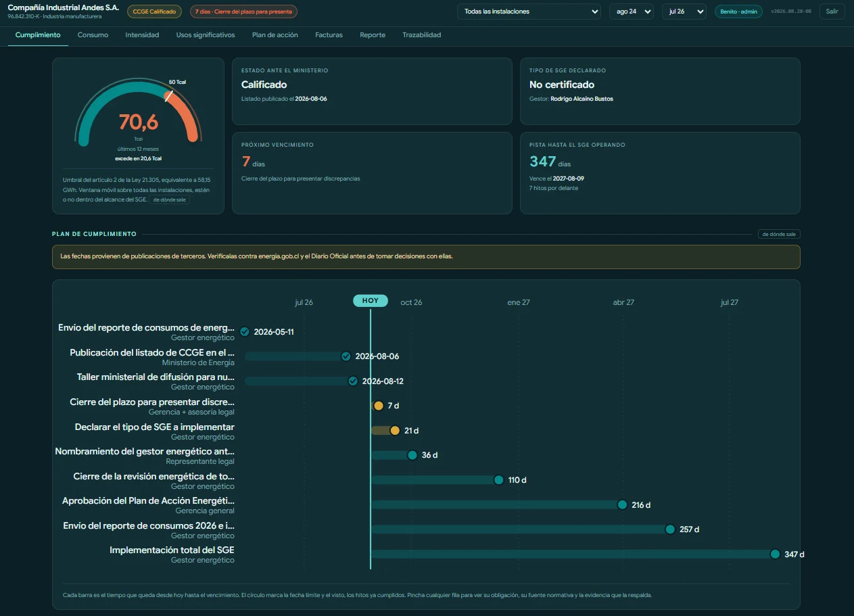Viewport: 854px width, 616px height.
Task: Open the Publicación del listado de CCGE row
Action: point(152,357)
